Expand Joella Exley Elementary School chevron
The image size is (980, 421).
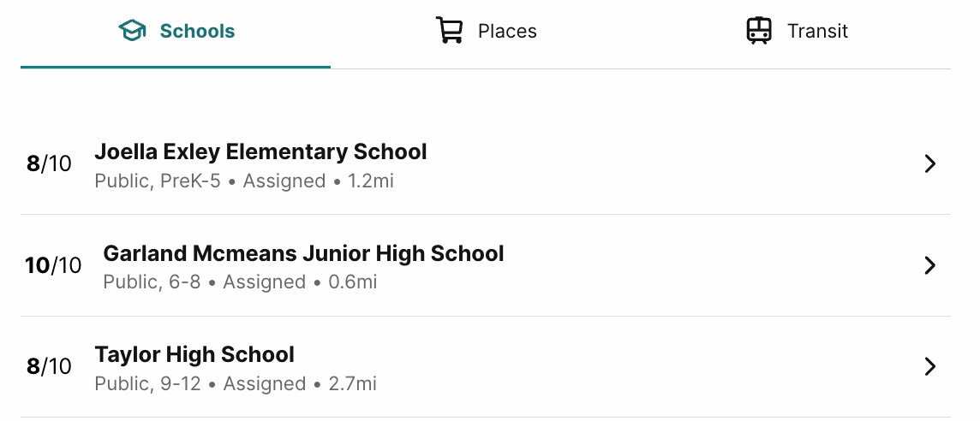(930, 163)
